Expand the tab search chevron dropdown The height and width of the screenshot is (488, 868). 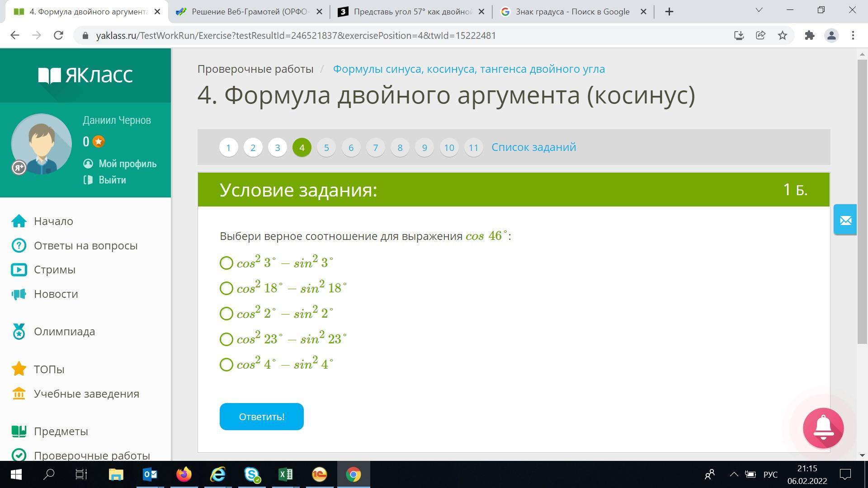click(759, 10)
